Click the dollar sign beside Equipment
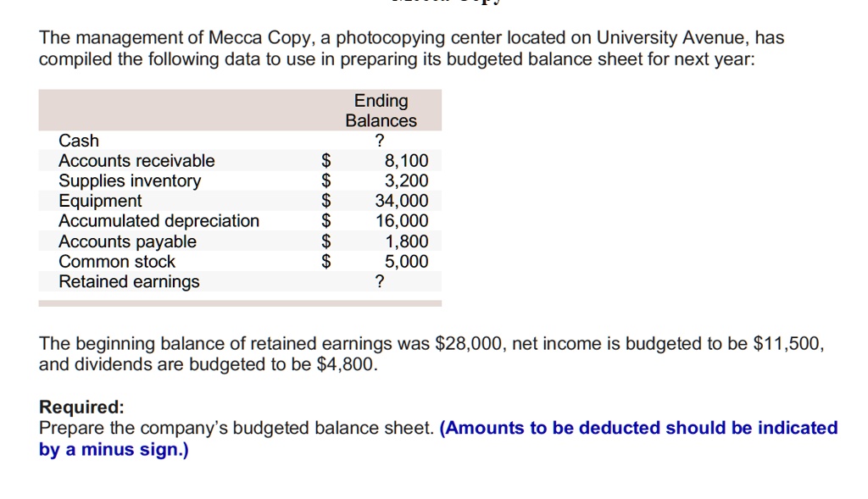868x499 pixels. tap(326, 201)
